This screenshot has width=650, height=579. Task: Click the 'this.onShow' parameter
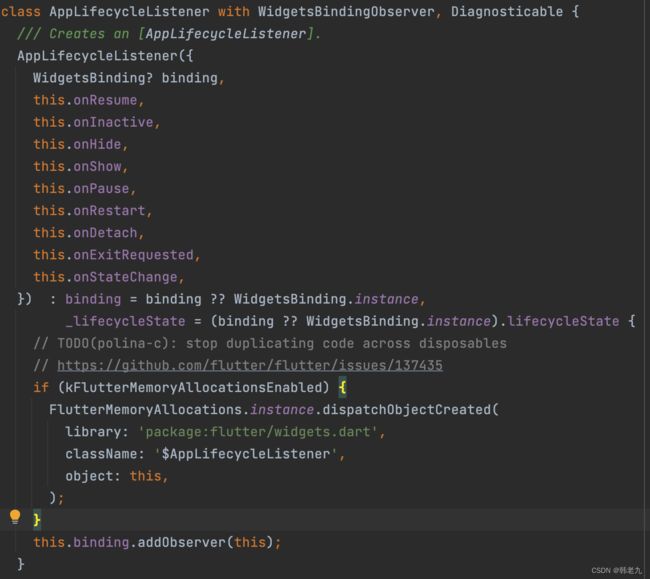pos(80,167)
